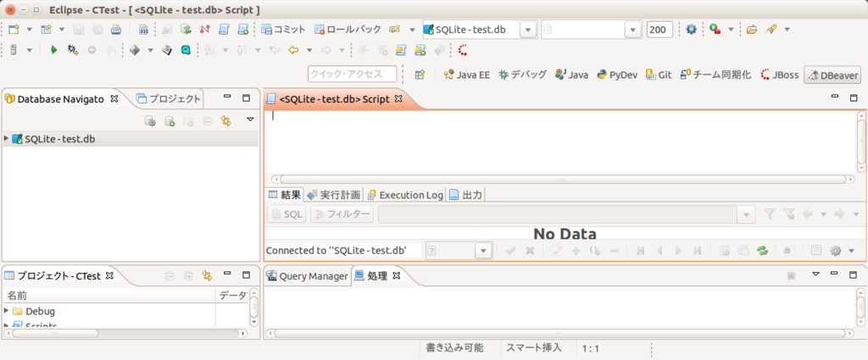The height and width of the screenshot is (360, 868).
Task: Open the transaction mode dropdown arrow
Action: (412, 30)
